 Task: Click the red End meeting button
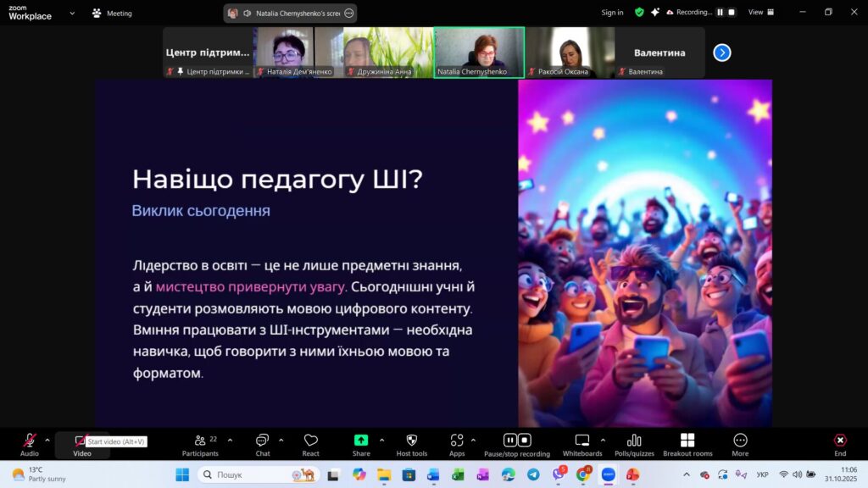point(840,444)
